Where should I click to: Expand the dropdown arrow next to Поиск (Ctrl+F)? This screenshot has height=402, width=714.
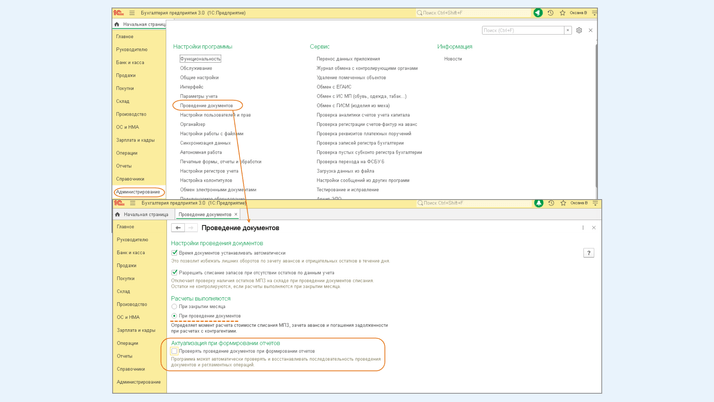568,31
